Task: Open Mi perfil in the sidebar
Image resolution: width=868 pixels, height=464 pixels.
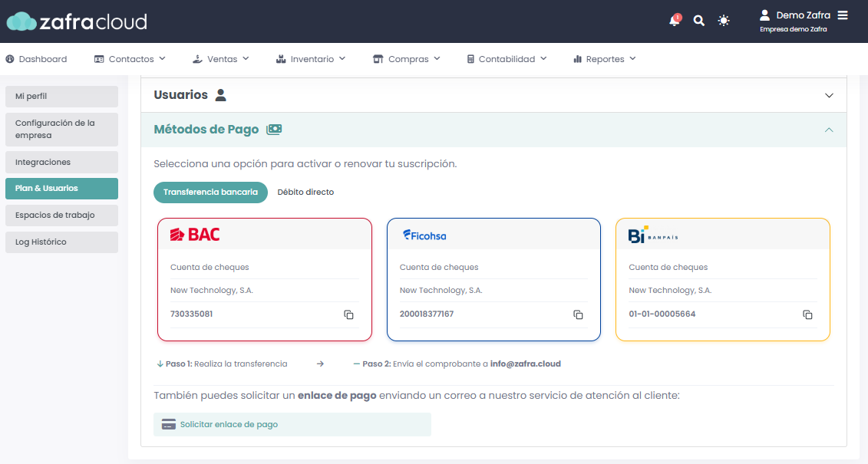Action: 61,96
